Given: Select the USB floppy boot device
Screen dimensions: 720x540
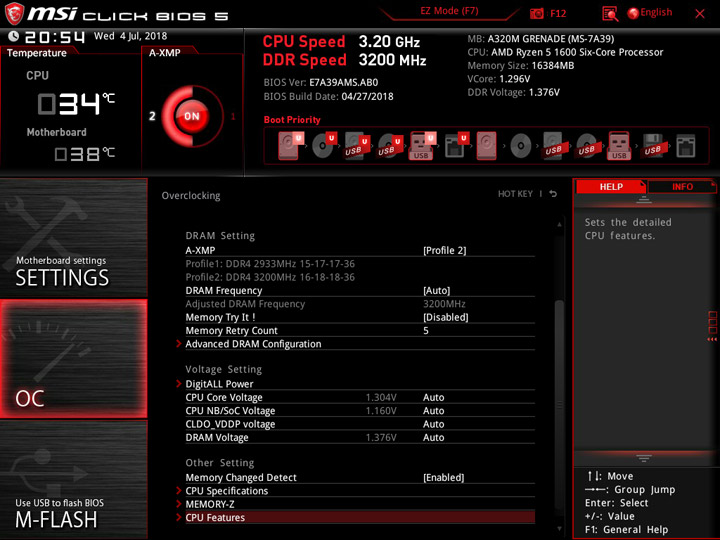Looking at the screenshot, I should (652, 146).
